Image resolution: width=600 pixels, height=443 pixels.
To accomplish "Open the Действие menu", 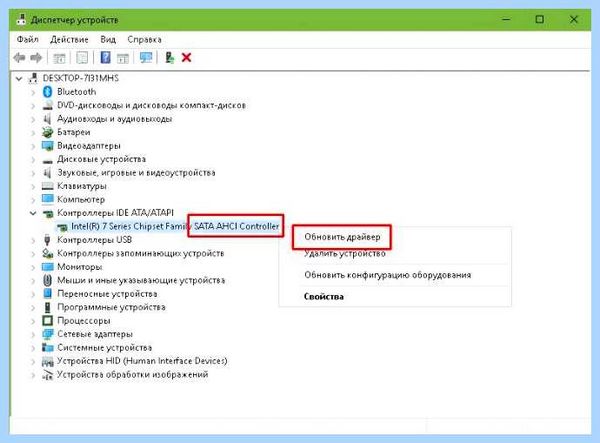I will pos(69,39).
